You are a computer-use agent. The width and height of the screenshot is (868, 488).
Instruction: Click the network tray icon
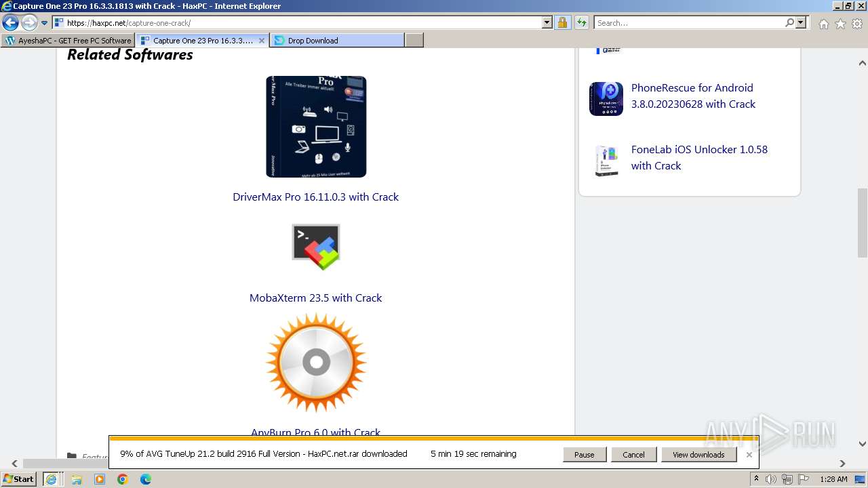click(787, 479)
